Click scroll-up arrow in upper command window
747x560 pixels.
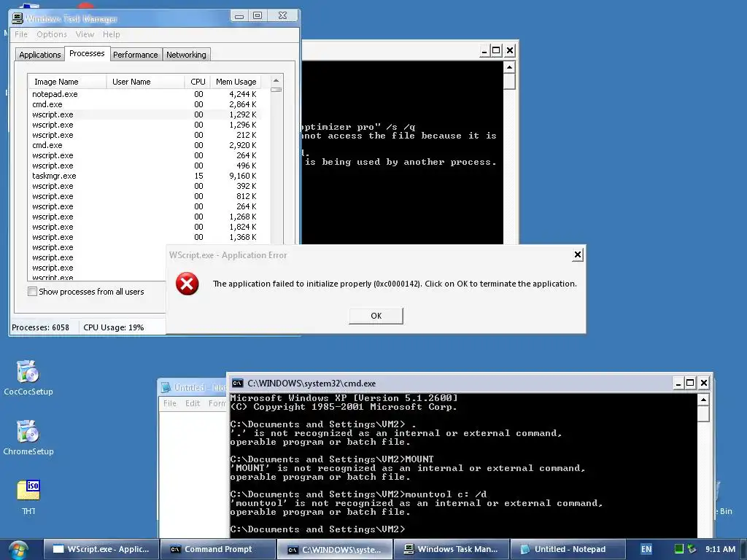coord(509,68)
